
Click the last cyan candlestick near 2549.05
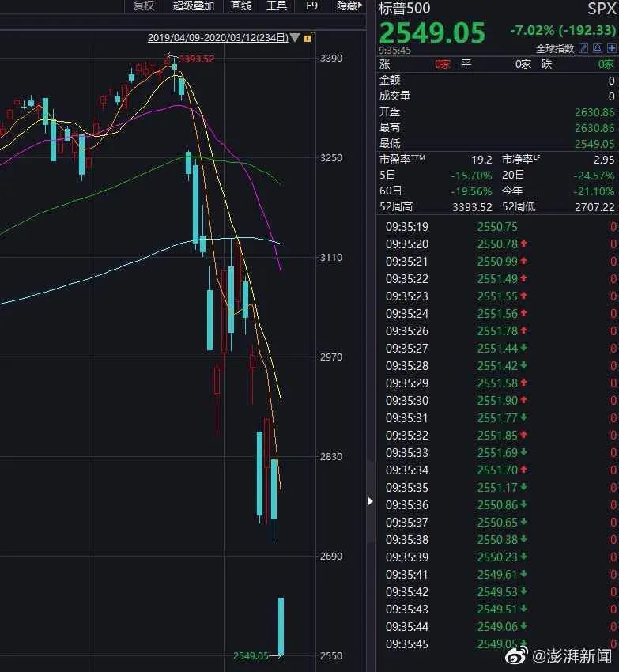pos(281,626)
